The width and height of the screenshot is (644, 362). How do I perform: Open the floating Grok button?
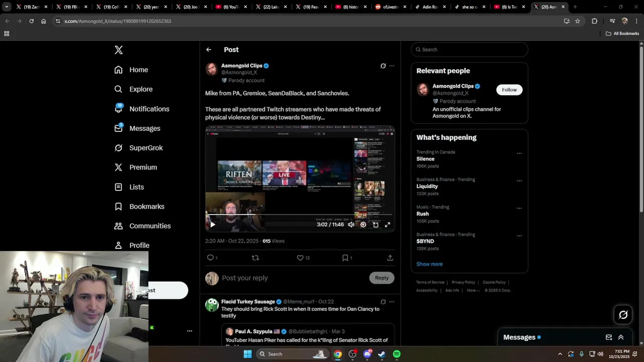click(x=623, y=315)
